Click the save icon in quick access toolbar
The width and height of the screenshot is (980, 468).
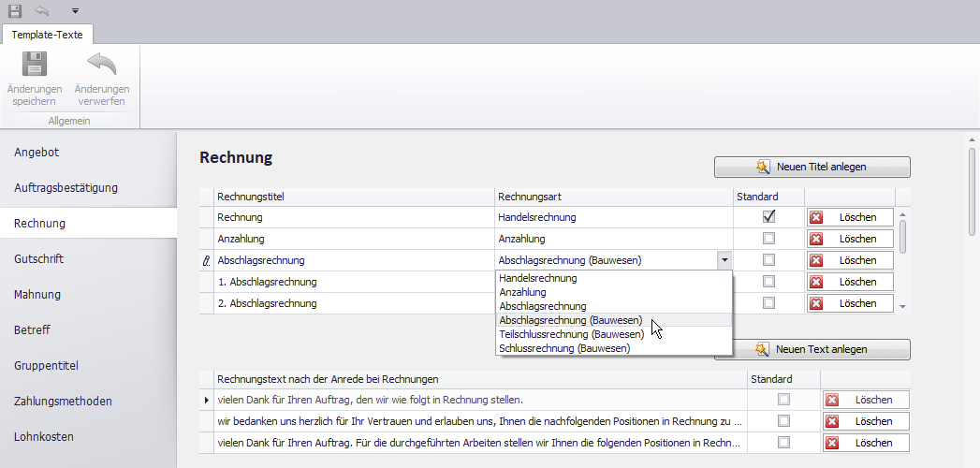(x=15, y=10)
